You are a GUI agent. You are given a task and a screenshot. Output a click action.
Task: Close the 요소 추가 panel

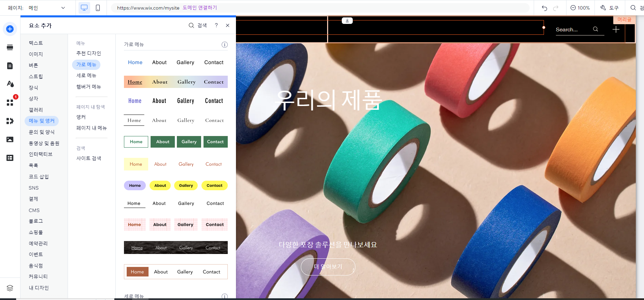pyautogui.click(x=227, y=25)
